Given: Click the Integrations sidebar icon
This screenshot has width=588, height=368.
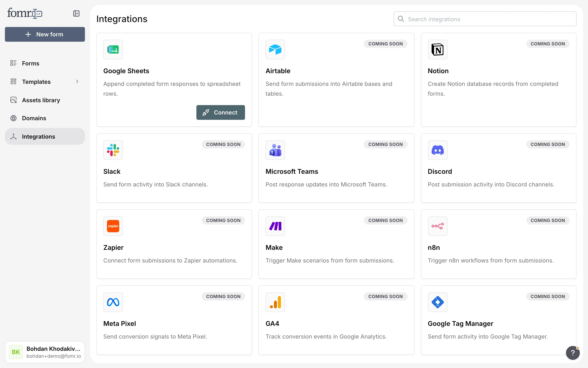Looking at the screenshot, I should [13, 137].
